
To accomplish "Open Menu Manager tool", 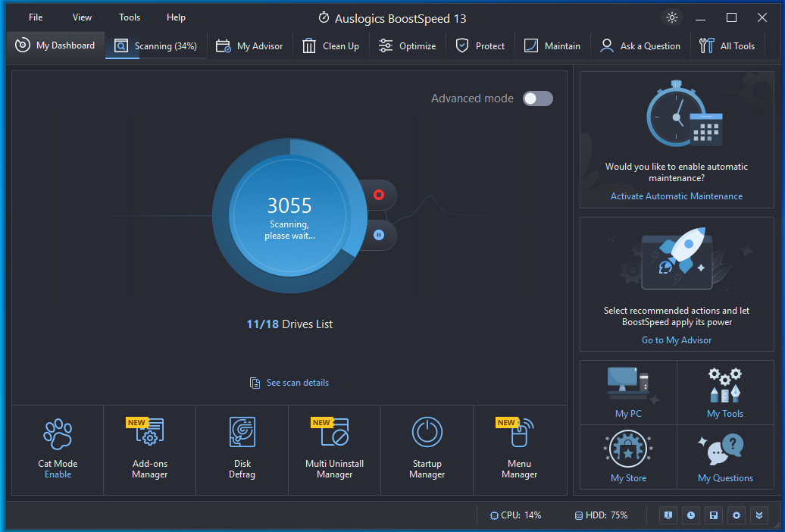I will pos(520,449).
